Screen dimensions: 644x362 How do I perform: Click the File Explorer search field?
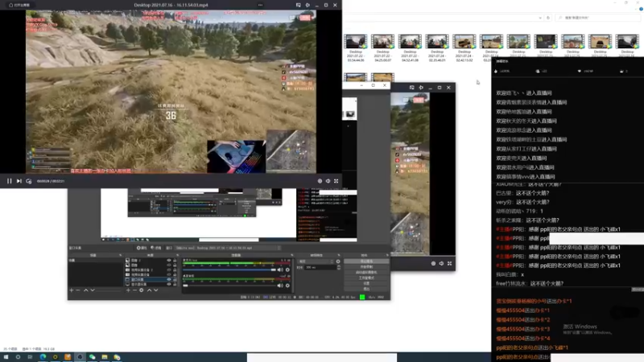tap(597, 18)
